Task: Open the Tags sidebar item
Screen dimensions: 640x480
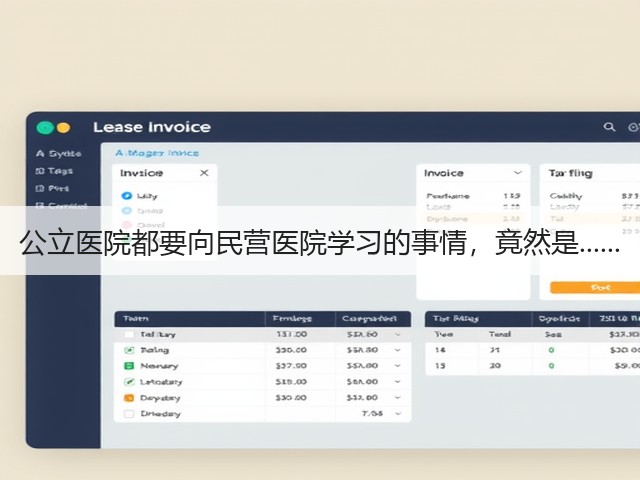Action: (x=54, y=171)
